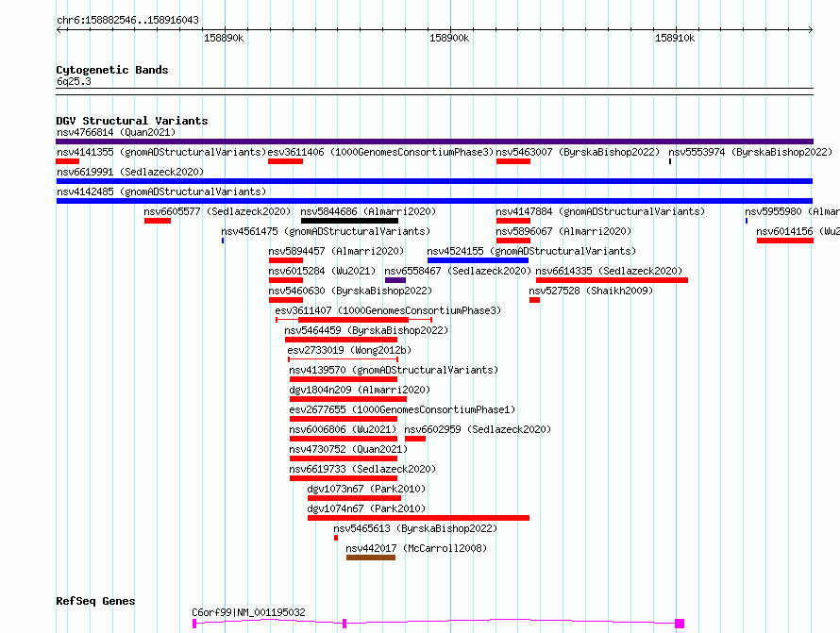Click nsv5460630 (ByrskaBishop2022) label

click(x=350, y=291)
